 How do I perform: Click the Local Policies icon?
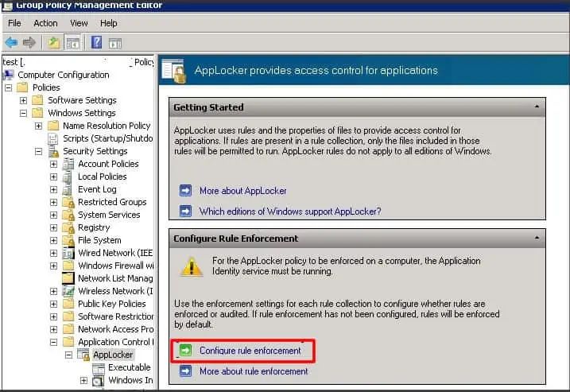(68, 177)
